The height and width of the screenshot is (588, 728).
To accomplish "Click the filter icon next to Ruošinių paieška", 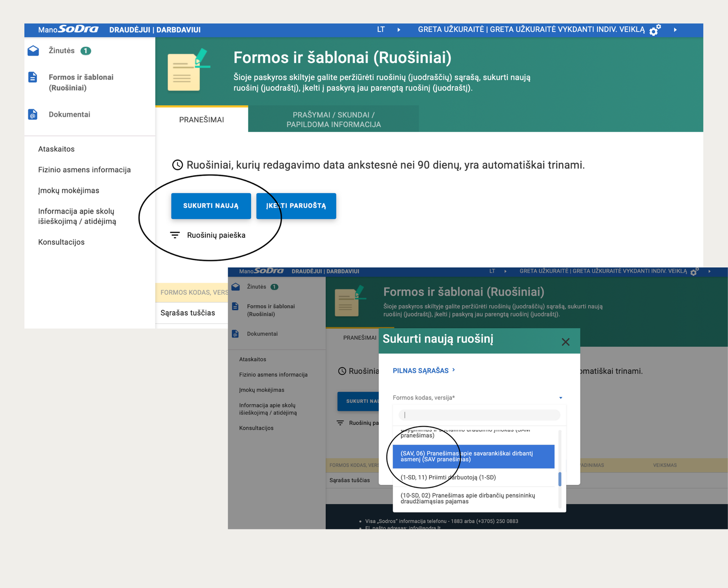I will 175,235.
